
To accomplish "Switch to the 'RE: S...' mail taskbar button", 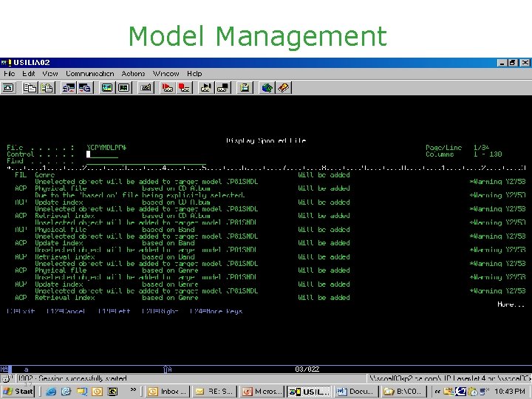I will (214, 392).
